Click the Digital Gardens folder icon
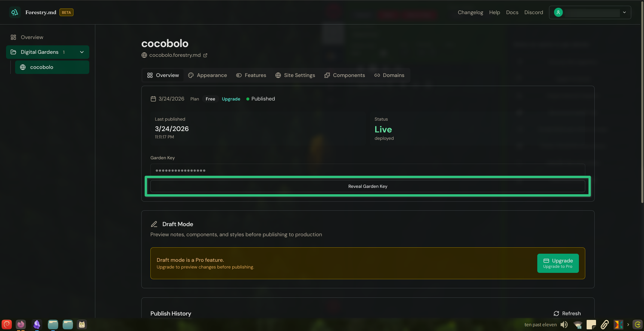 13,52
